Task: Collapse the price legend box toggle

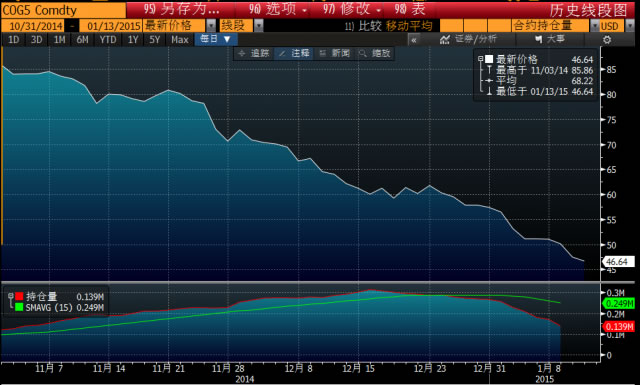Action: point(480,59)
